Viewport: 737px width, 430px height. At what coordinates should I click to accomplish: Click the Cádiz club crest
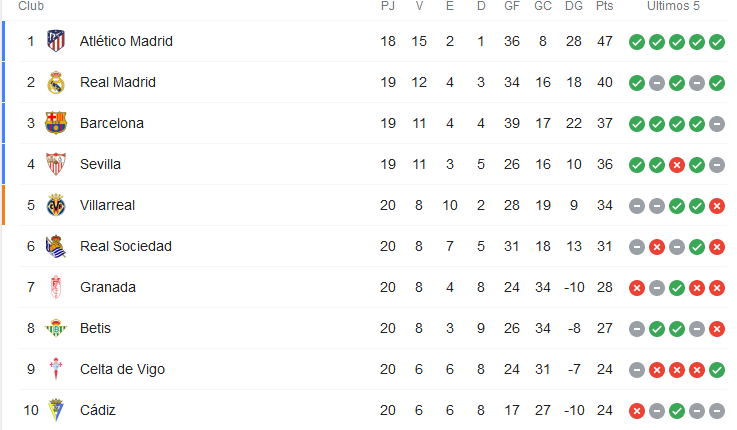coord(56,410)
